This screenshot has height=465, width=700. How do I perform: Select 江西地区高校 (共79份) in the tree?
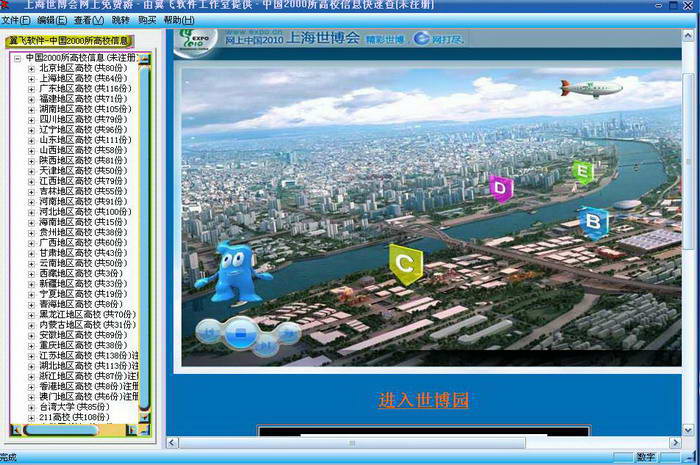(83, 181)
